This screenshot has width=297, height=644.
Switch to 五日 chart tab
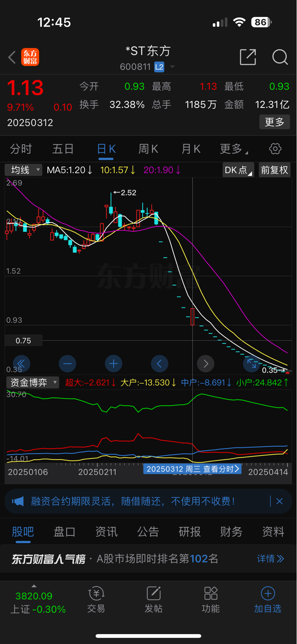click(x=63, y=149)
